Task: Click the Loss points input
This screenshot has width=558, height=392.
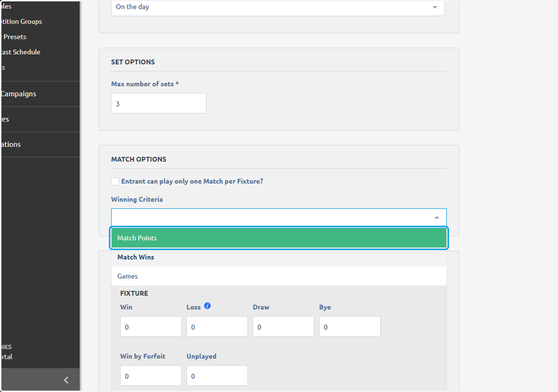Action: (217, 326)
